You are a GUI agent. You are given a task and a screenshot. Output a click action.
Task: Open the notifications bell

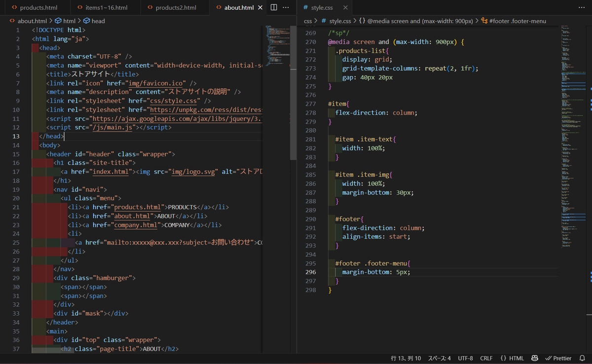(582, 359)
